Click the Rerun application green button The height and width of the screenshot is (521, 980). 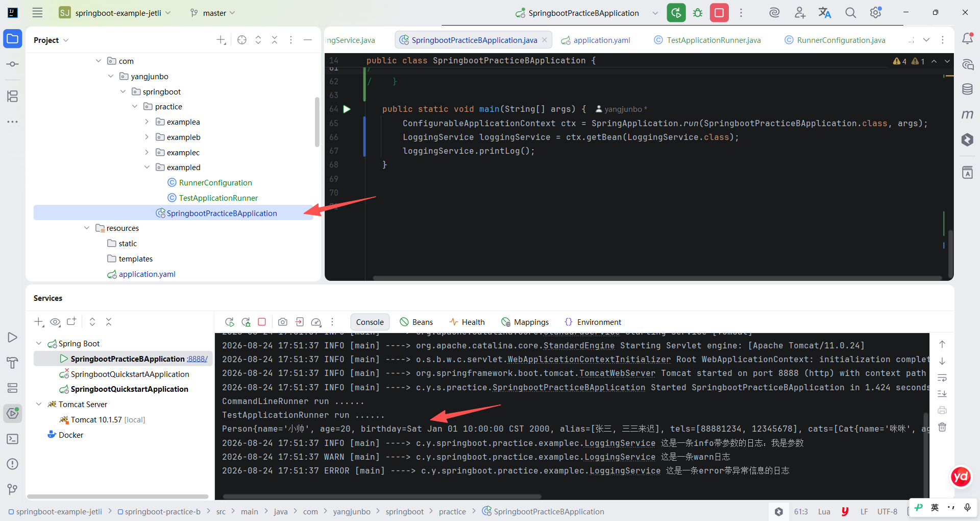coord(676,13)
